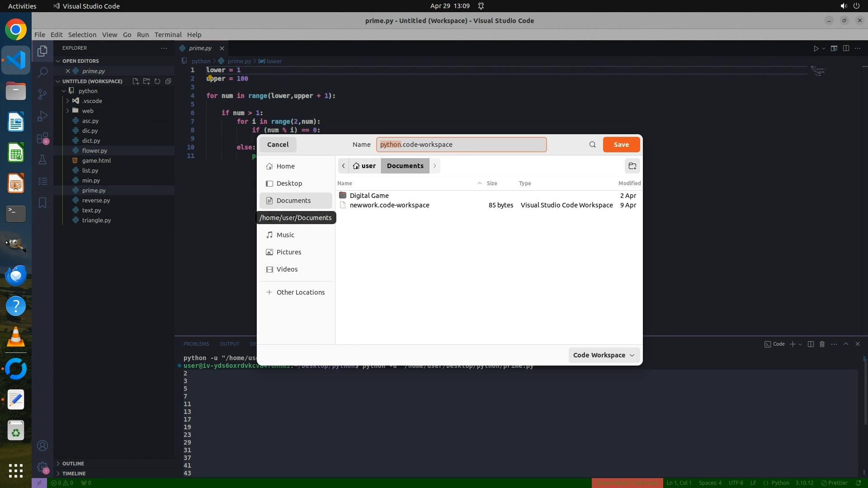Open the Code Workspace file type dropdown

pos(604,355)
